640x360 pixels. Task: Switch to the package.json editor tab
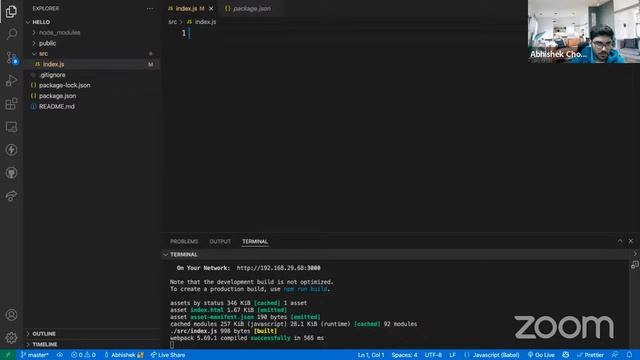[x=250, y=9]
